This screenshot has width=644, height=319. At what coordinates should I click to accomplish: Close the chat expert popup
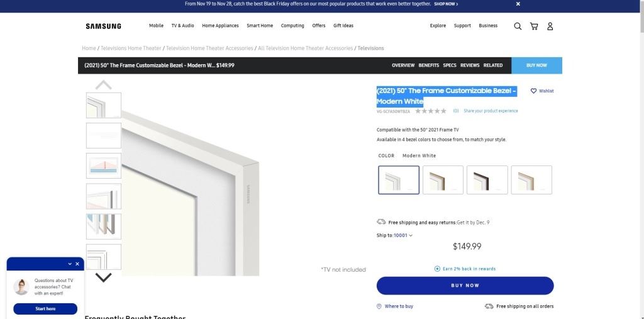(77, 264)
